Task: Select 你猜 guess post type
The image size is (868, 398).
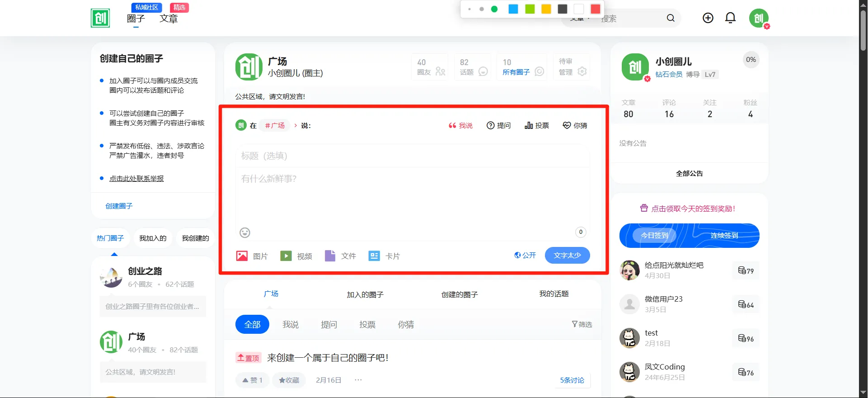Action: click(575, 126)
